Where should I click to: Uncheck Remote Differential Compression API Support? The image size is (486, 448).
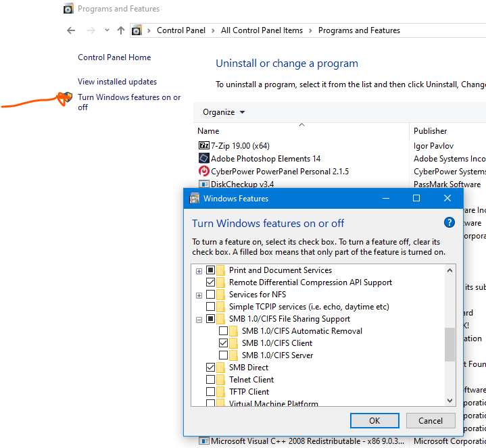point(210,282)
